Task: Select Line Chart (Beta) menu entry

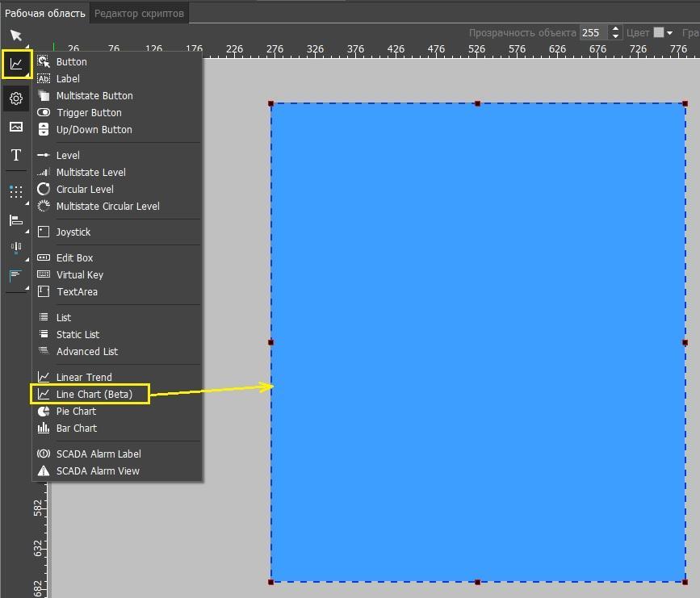Action: [90, 395]
